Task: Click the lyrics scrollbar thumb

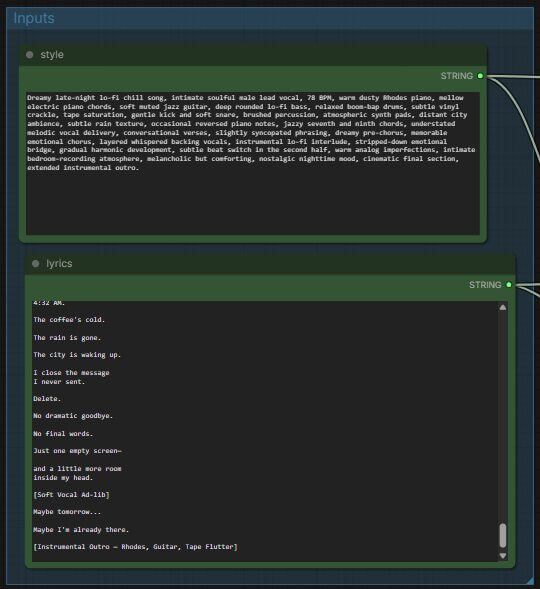Action: click(x=503, y=535)
